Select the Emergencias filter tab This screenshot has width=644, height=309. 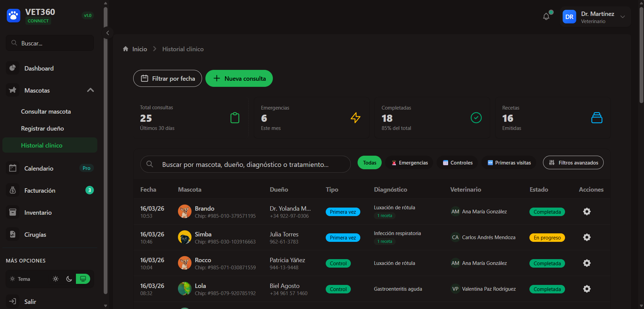(409, 163)
